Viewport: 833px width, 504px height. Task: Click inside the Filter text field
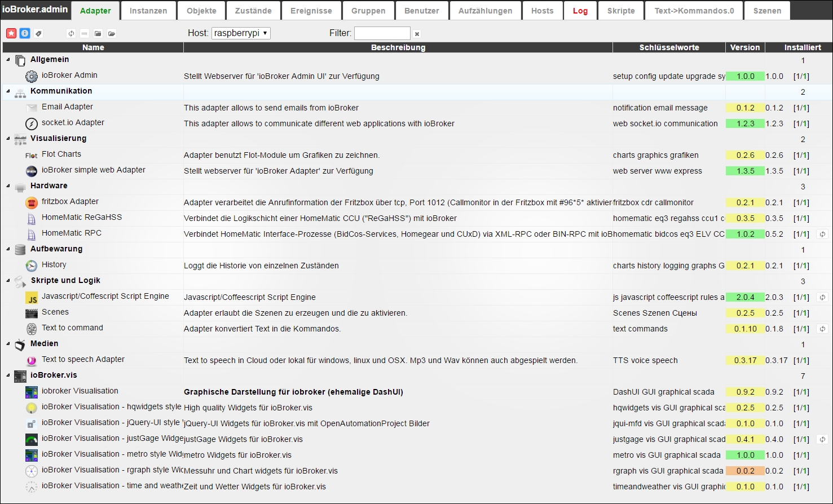(x=382, y=33)
